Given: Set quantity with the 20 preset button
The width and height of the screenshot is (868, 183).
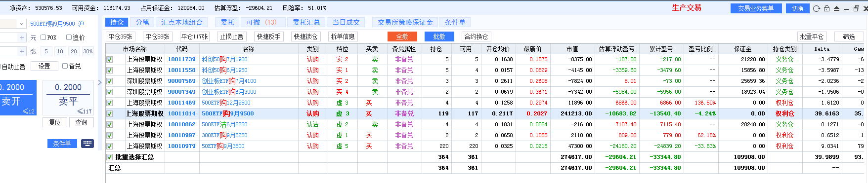Looking at the screenshot, I should pos(74,51).
